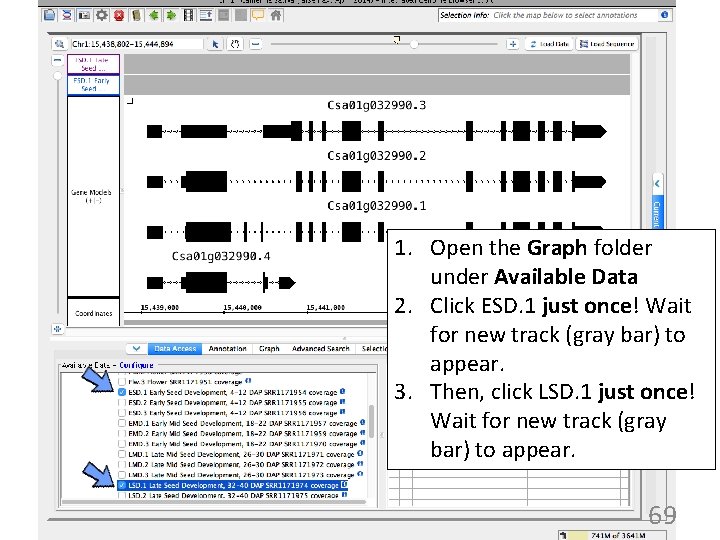
Task: Click the brown book toolbar icon
Action: [136, 15]
